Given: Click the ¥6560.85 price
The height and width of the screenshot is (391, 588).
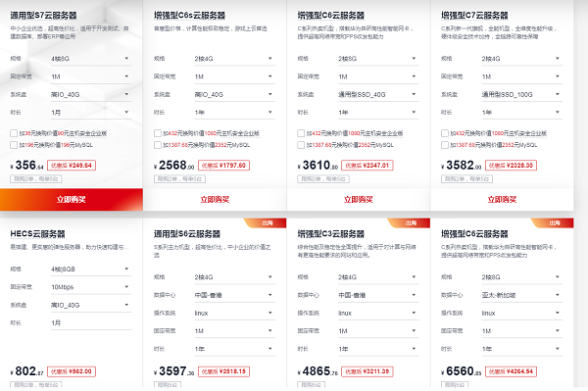Looking at the screenshot, I should (462, 371).
